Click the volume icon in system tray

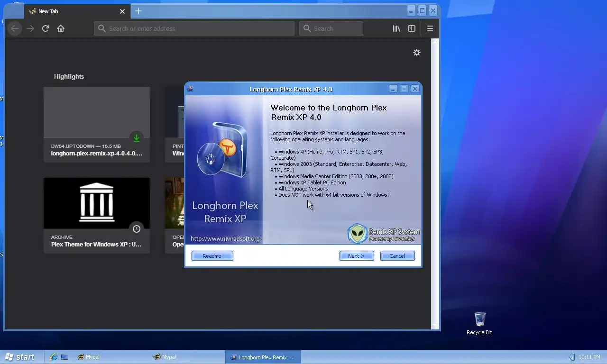coord(572,357)
